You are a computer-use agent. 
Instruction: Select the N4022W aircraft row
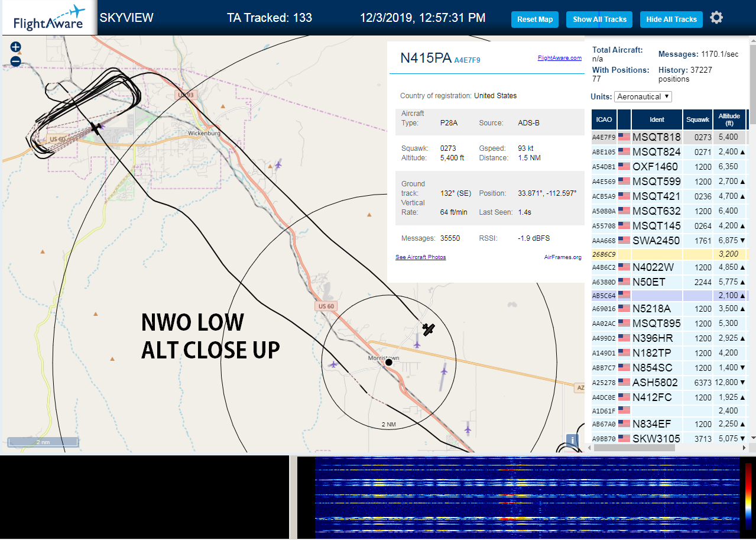670,267
